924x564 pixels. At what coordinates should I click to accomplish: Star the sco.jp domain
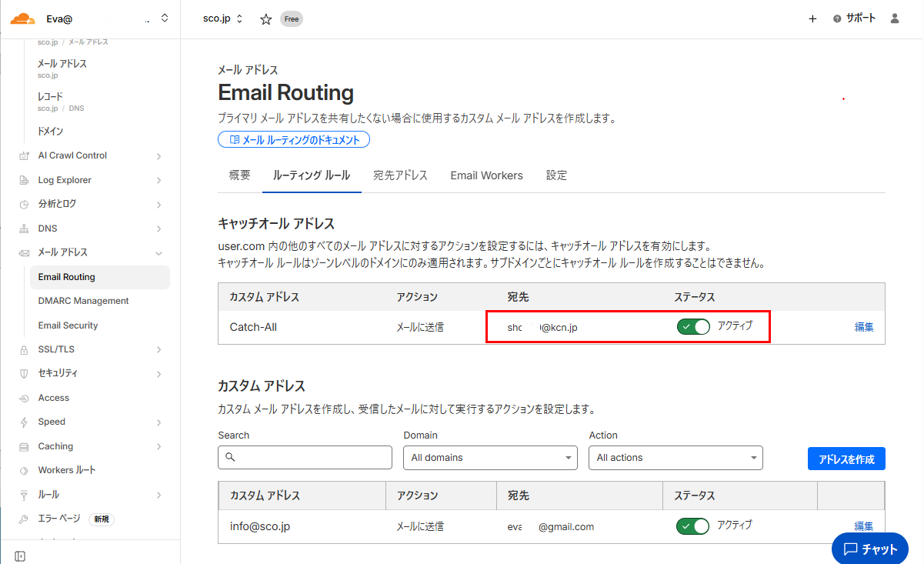(x=266, y=19)
